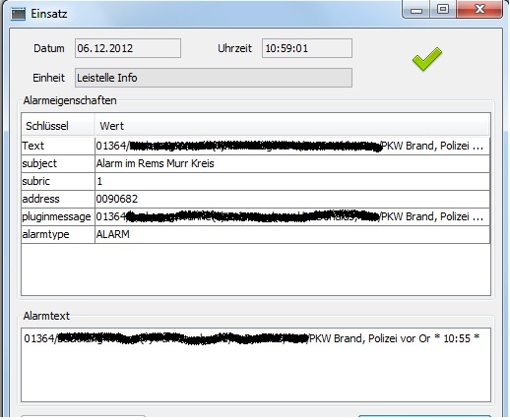
Task: Select the alarmtype value ALARM
Action: tap(292, 234)
